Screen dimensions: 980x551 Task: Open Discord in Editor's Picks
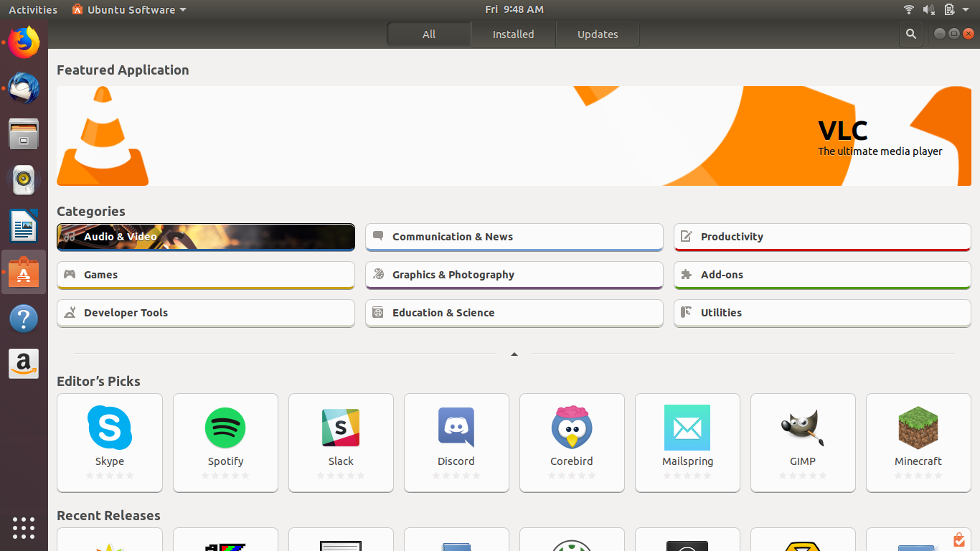456,443
